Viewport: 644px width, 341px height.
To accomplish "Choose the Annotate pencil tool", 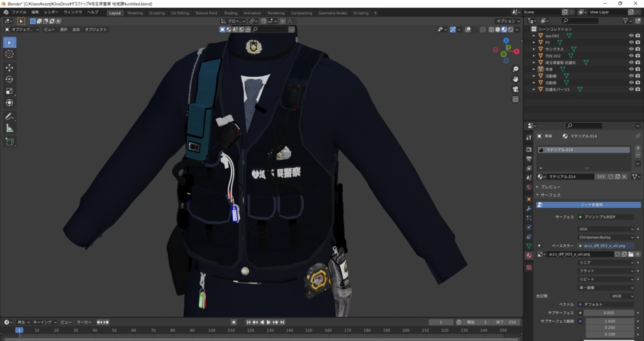I will coord(9,116).
